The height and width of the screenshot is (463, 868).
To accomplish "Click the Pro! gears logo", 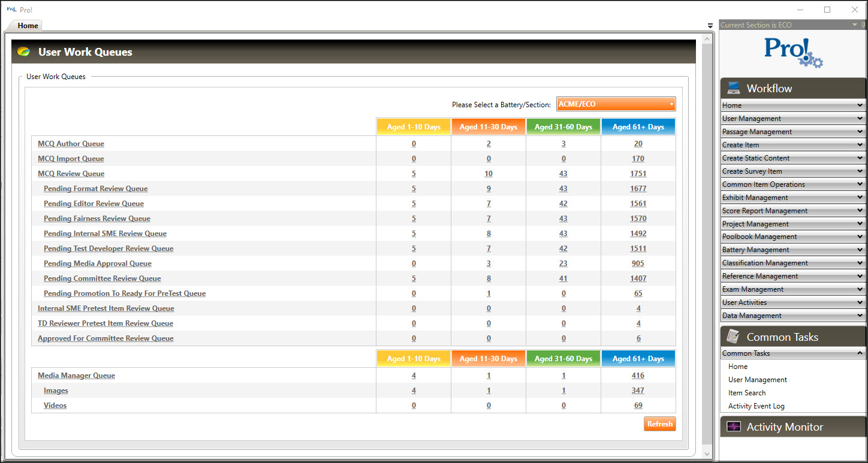I will click(x=793, y=53).
